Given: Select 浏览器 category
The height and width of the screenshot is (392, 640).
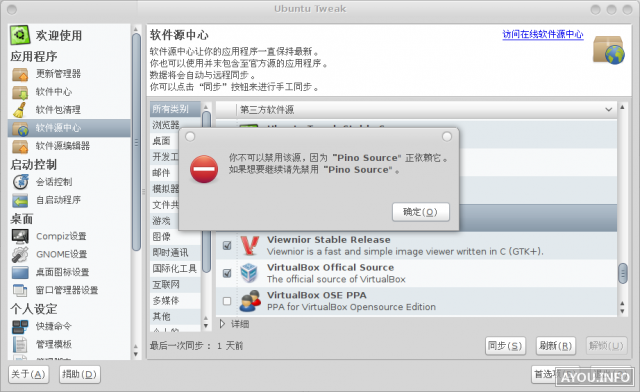Looking at the screenshot, I should click(x=176, y=125).
